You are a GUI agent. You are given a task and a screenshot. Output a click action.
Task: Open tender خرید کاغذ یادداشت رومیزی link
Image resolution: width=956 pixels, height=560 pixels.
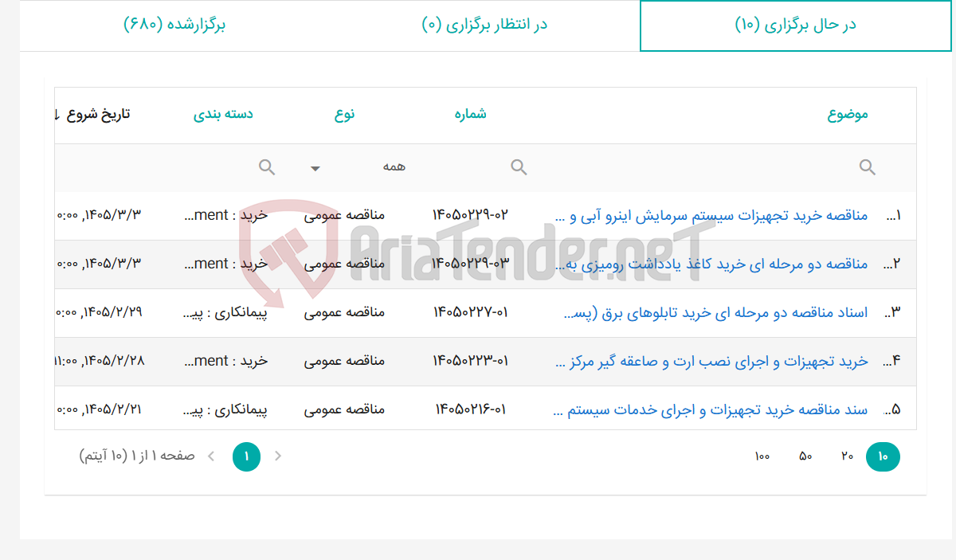(x=710, y=264)
